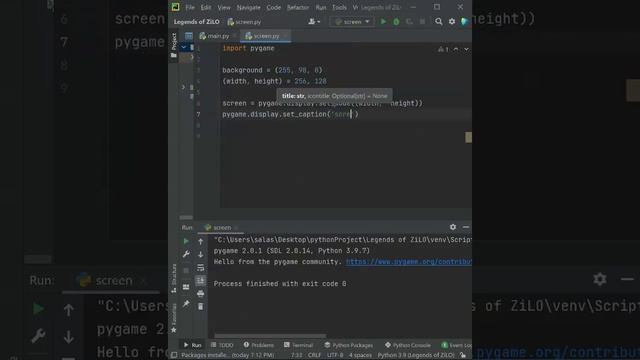640x360 pixels.
Task: Toggle the tool window bars icon in the status bar corner
Action: pyautogui.click(x=174, y=355)
